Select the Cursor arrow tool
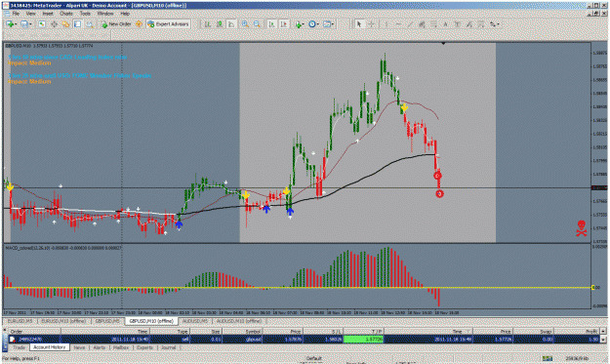The height and width of the screenshot is (364, 610). point(359,24)
